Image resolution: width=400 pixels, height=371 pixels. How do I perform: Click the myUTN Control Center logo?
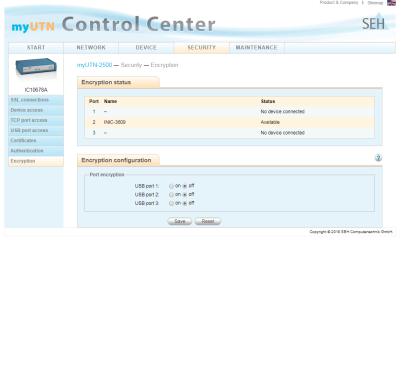[x=113, y=25]
